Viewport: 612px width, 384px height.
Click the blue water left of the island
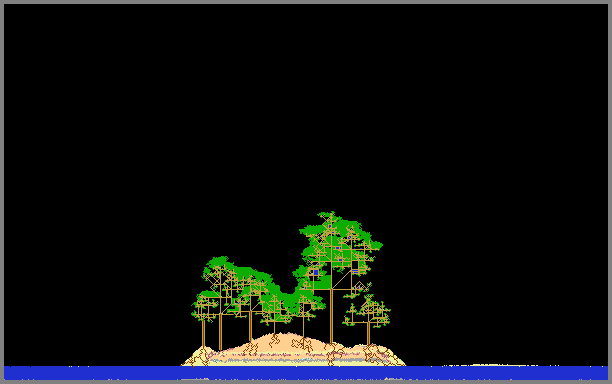click(93, 373)
